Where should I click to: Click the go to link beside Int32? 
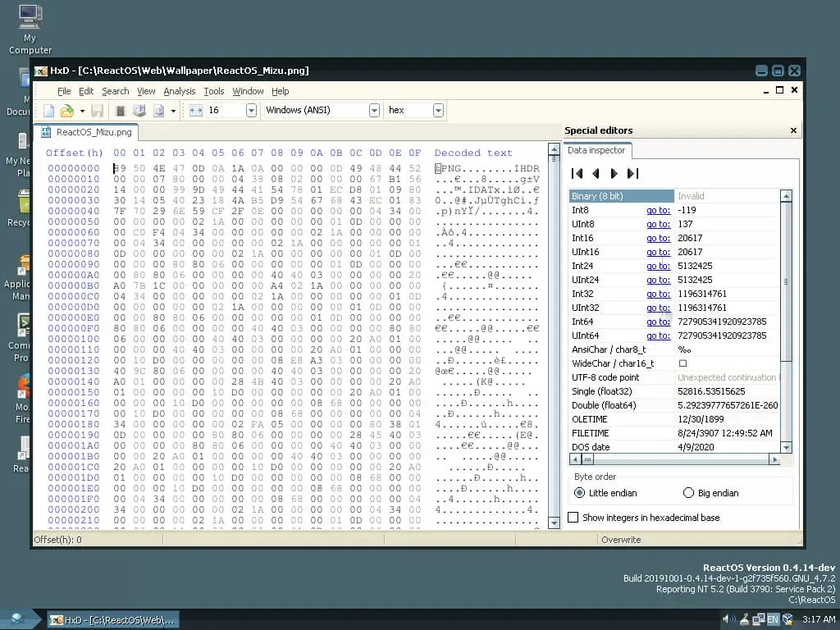[659, 294]
